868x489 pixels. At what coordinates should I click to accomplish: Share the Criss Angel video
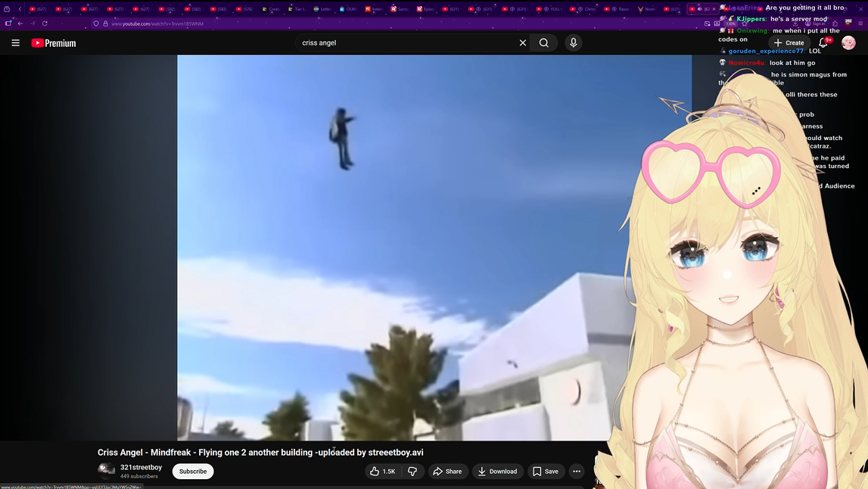point(447,472)
